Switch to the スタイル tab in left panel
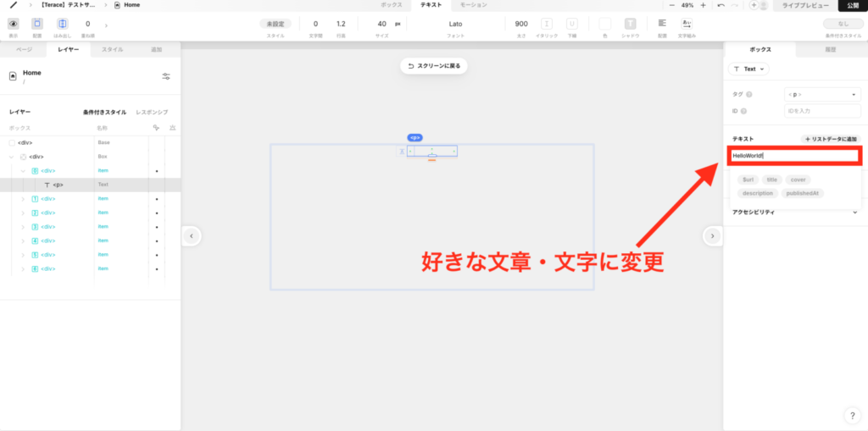The image size is (868, 431). pyautogui.click(x=112, y=50)
